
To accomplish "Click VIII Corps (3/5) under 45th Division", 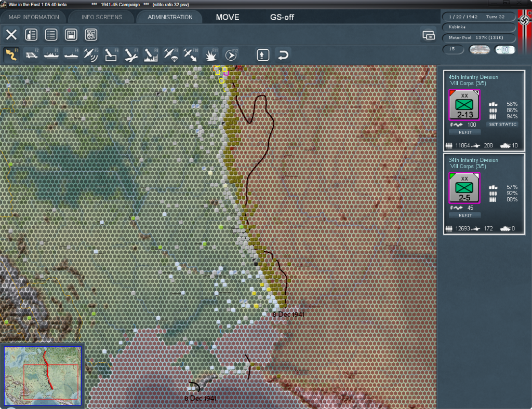I will (468, 84).
